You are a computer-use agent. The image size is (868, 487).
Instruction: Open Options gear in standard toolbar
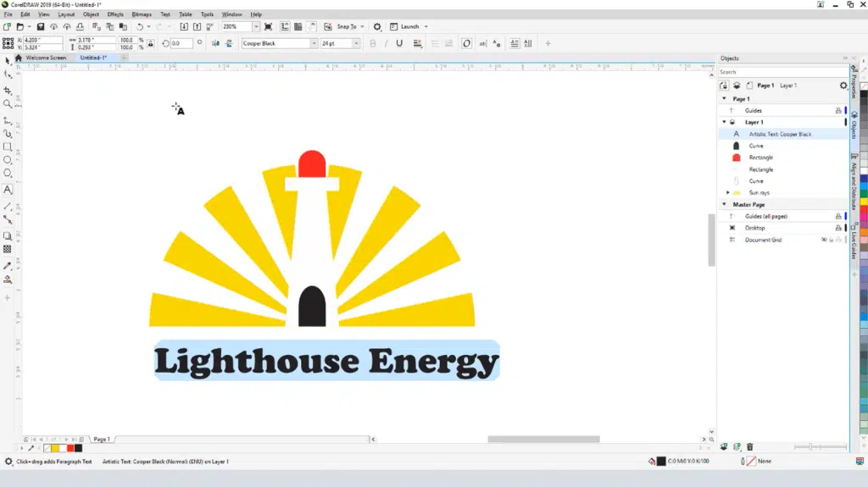(x=377, y=26)
